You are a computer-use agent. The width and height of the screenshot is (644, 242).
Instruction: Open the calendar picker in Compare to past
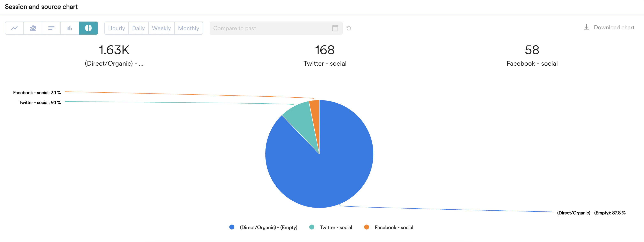click(335, 28)
